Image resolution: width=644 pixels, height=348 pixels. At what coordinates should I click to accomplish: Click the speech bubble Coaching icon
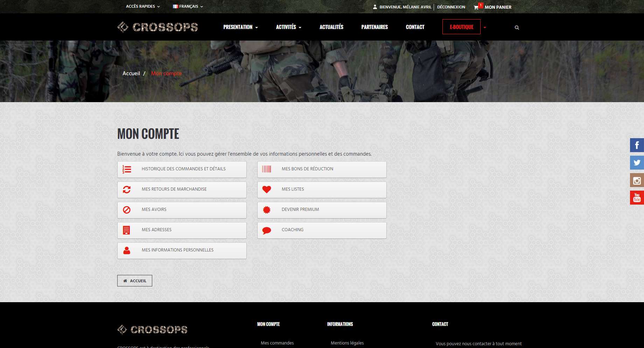click(267, 230)
